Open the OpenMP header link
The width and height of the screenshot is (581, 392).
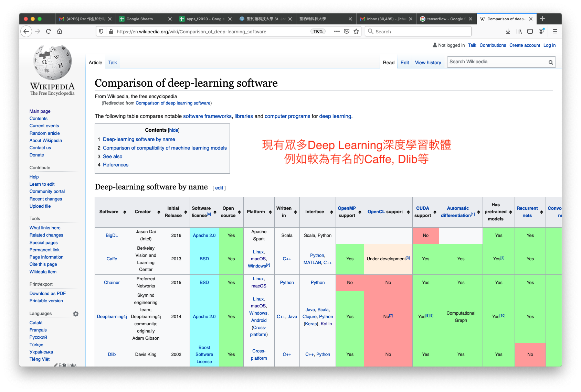pyautogui.click(x=347, y=208)
